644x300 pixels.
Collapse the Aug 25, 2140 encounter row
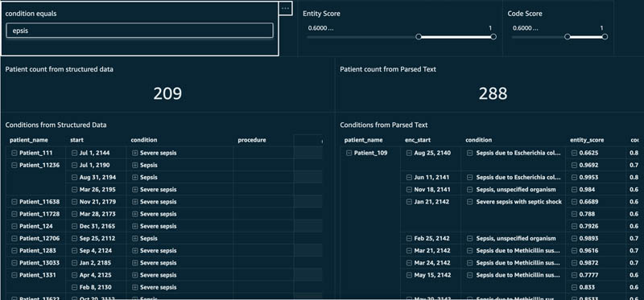[409, 153]
